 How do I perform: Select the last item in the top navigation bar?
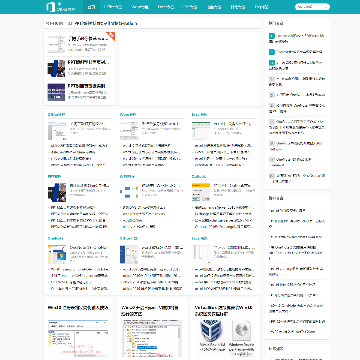click(x=261, y=7)
